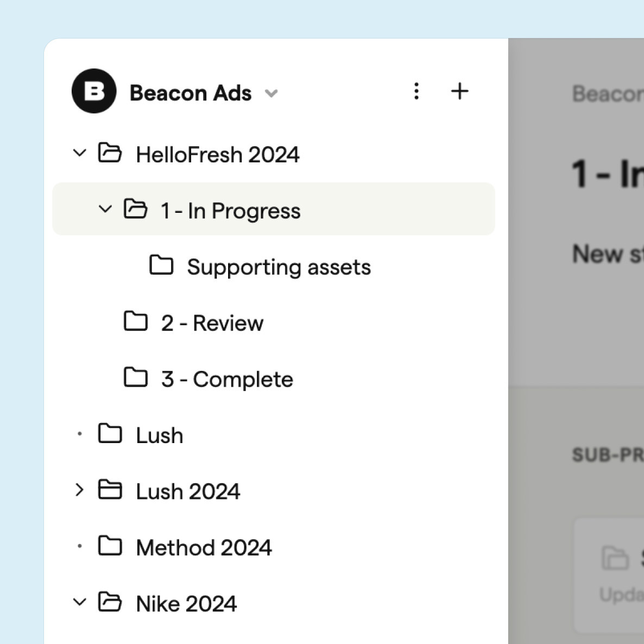The image size is (644, 644).
Task: Expand the Lush 2024 folder
Action: tap(79, 490)
